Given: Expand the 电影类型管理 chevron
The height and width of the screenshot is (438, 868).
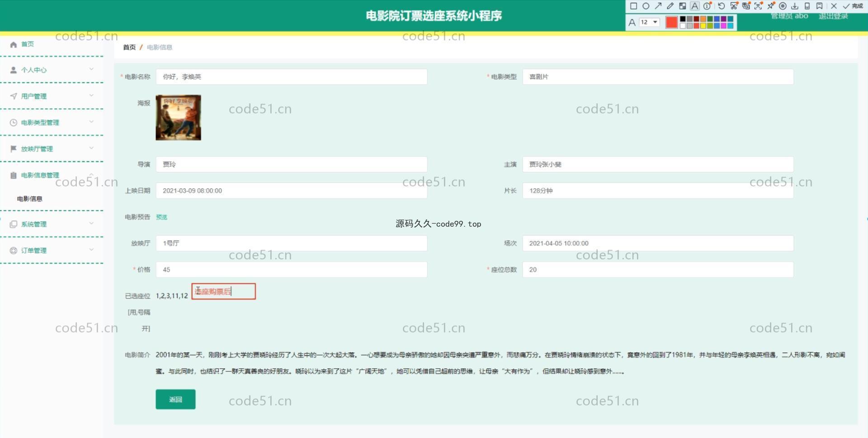Looking at the screenshot, I should tap(91, 122).
